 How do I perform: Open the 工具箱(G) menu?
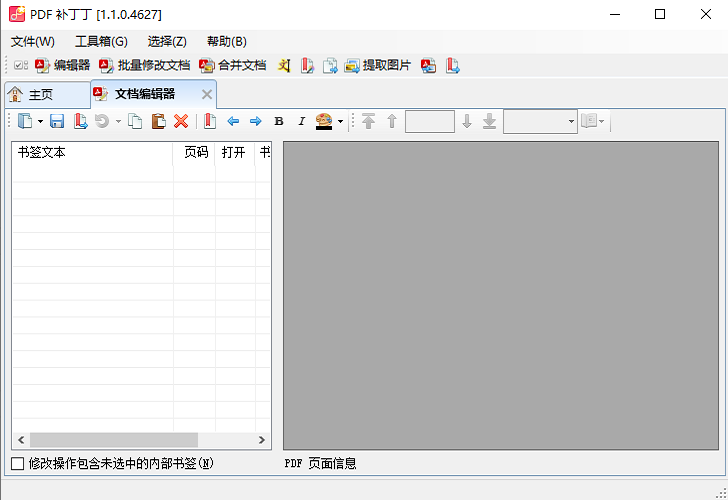pos(101,41)
